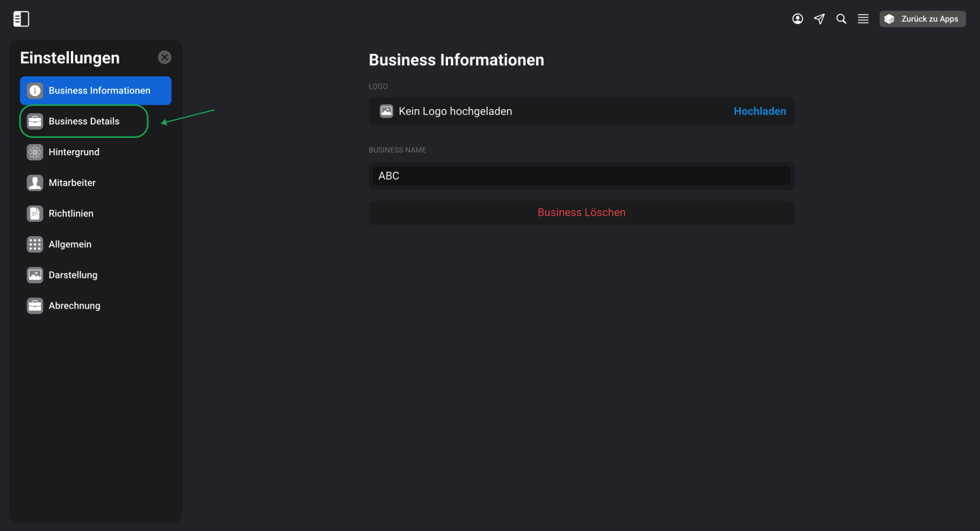The image size is (980, 531).
Task: Open the hamburger list menu icon
Action: [863, 19]
